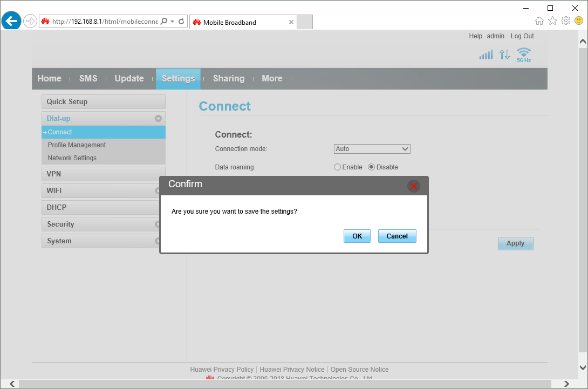Open the Connection mode dropdown

372,149
